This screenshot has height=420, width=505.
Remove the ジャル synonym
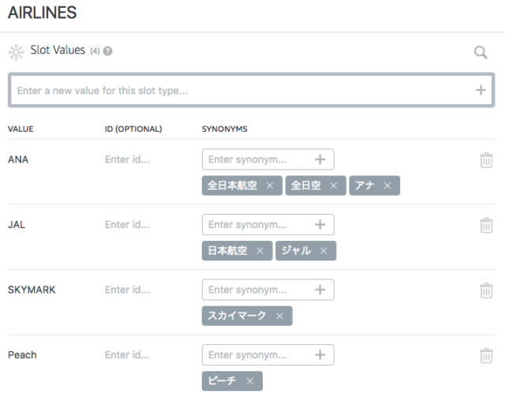pyautogui.click(x=324, y=251)
